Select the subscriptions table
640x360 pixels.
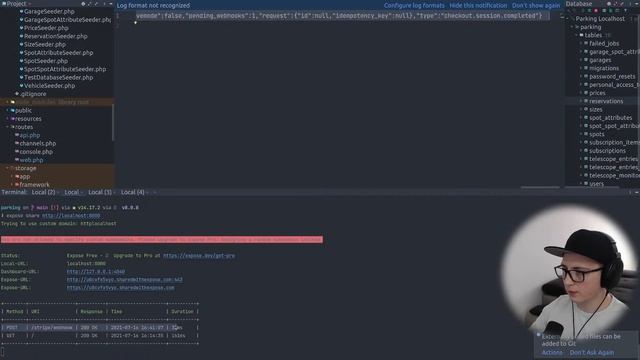607,151
